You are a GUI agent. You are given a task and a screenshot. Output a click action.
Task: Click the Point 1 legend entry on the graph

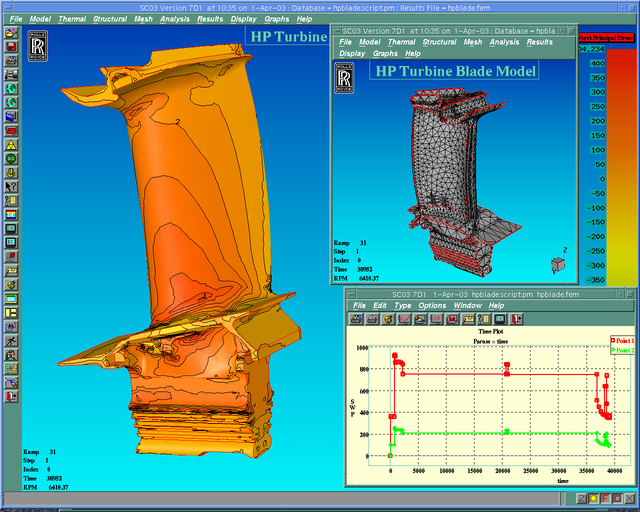621,341
